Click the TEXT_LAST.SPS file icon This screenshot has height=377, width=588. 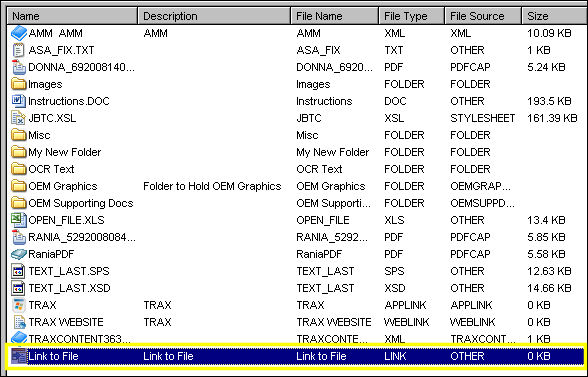pos(19,271)
